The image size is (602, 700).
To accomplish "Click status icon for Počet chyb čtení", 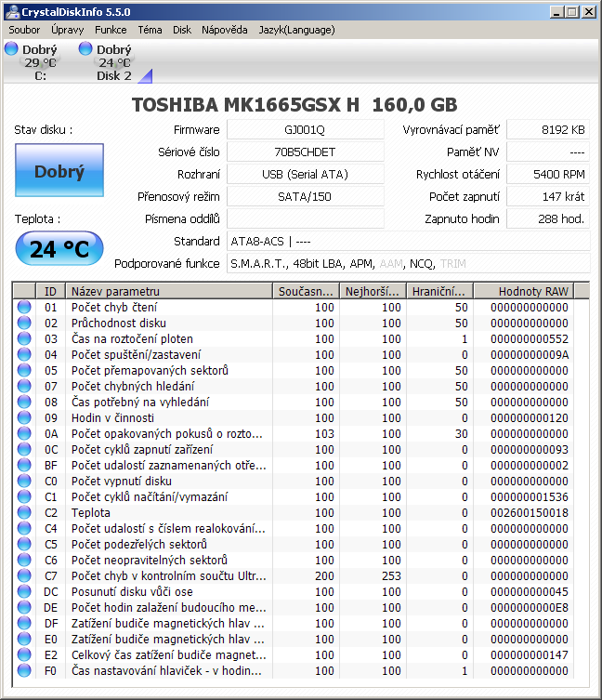I will pos(24,307).
